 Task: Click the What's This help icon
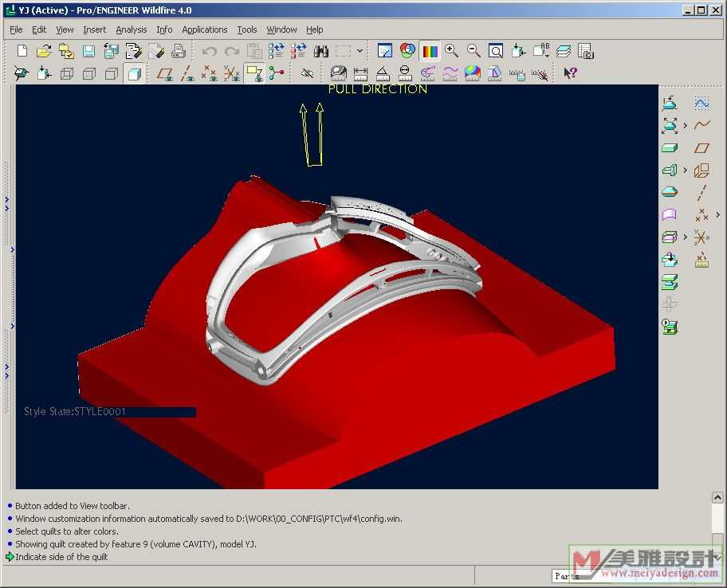tap(570, 73)
